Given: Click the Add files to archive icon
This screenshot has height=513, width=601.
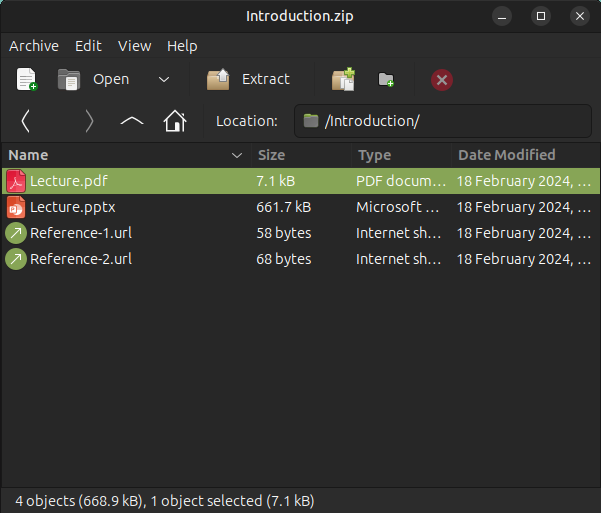Looking at the screenshot, I should pos(344,80).
